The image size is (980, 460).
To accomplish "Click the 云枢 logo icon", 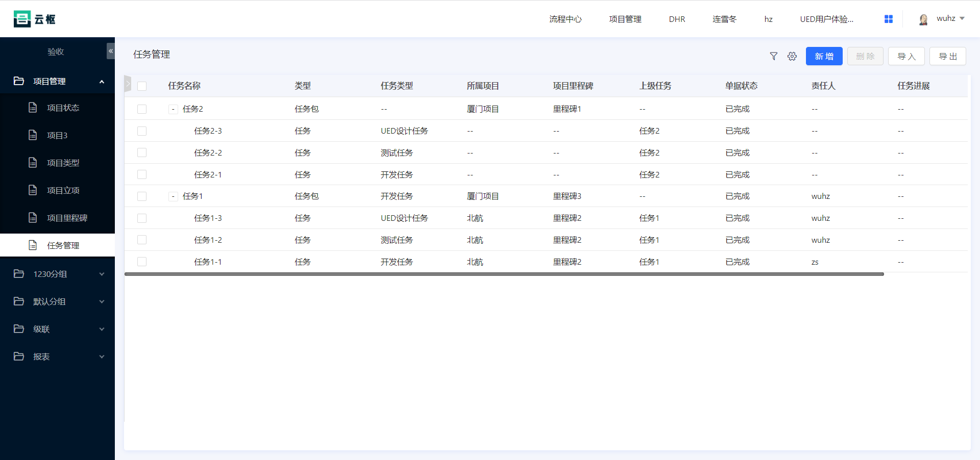I will (22, 19).
